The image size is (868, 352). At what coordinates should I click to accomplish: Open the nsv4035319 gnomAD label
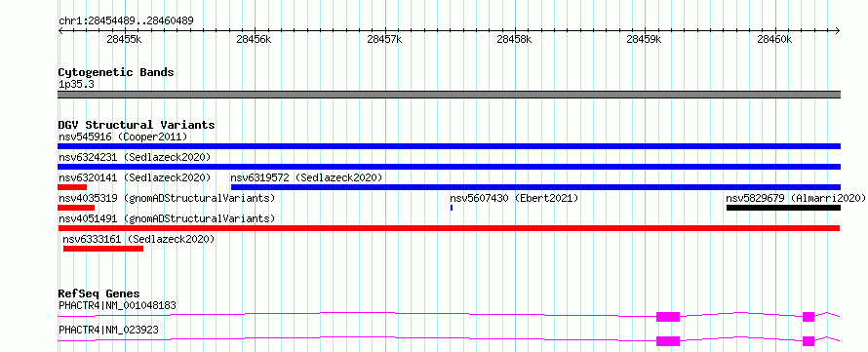coord(167,198)
